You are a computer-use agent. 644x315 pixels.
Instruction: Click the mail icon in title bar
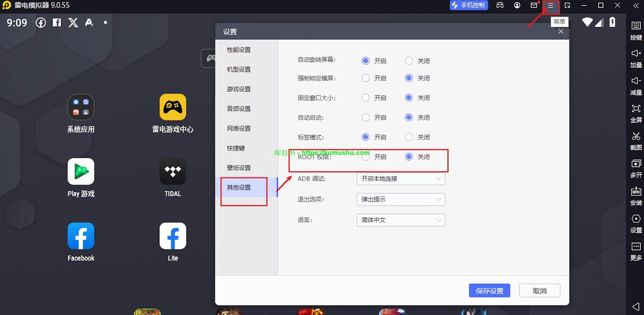[534, 5]
